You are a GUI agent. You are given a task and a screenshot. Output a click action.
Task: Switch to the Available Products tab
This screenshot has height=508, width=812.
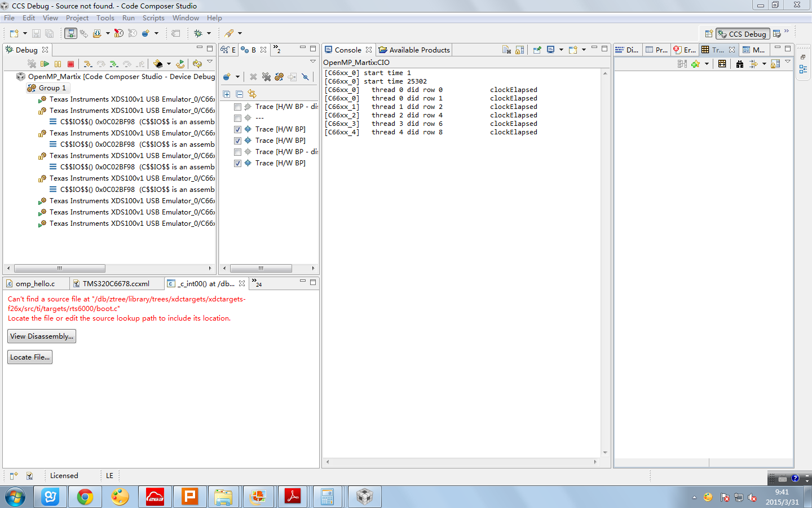click(x=414, y=50)
